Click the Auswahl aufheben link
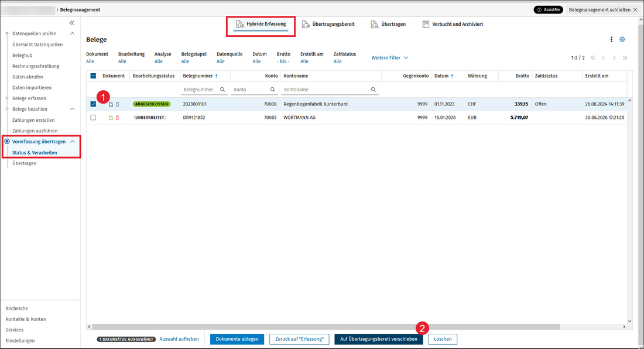 click(179, 339)
